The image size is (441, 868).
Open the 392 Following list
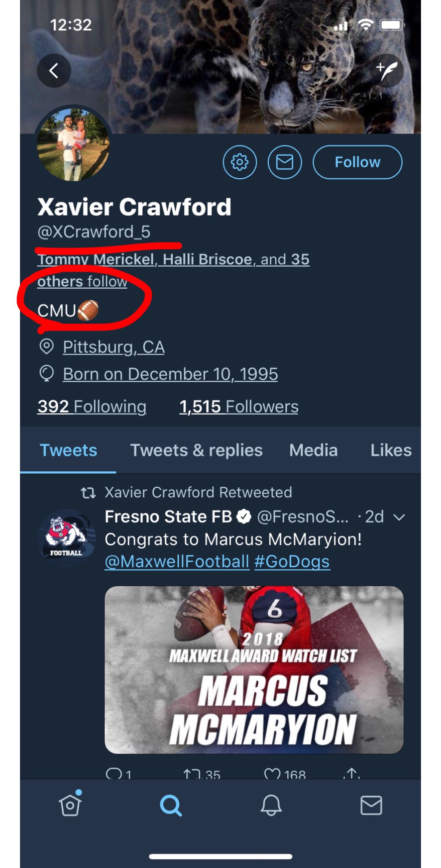92,406
